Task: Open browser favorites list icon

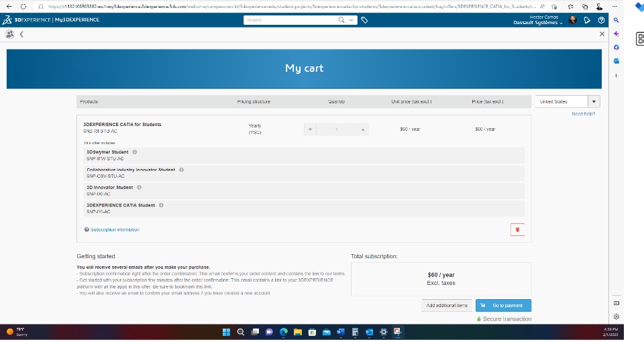Action: (x=570, y=7)
